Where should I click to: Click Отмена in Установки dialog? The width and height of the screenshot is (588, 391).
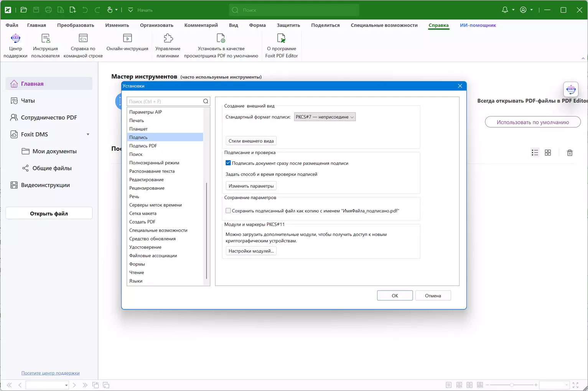click(x=433, y=296)
